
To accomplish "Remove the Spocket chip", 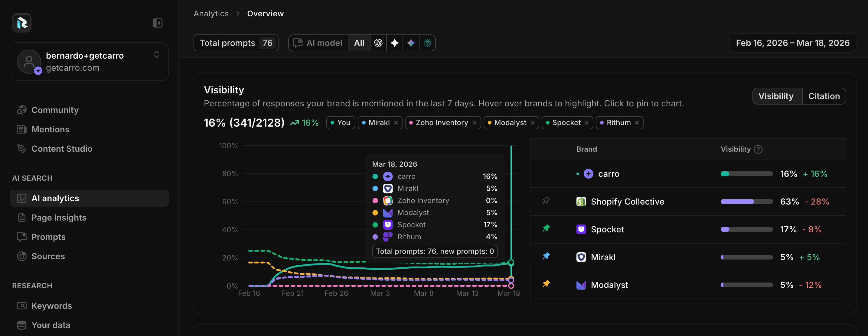I will pos(587,123).
